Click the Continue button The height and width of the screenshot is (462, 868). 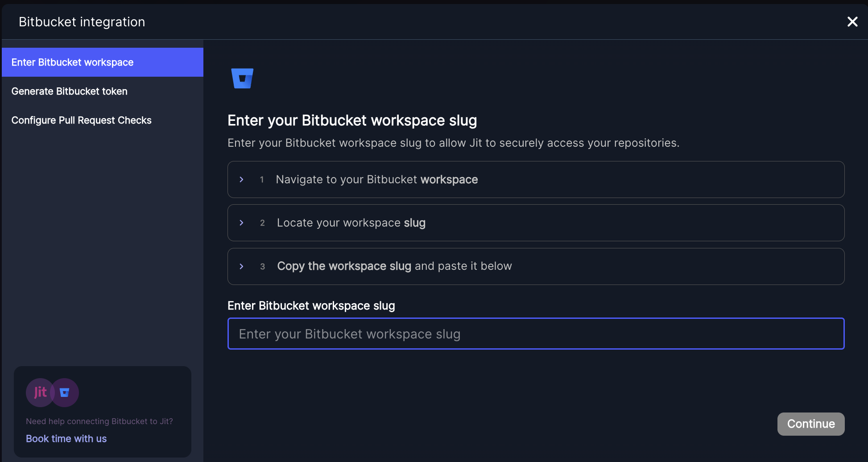[x=811, y=424]
